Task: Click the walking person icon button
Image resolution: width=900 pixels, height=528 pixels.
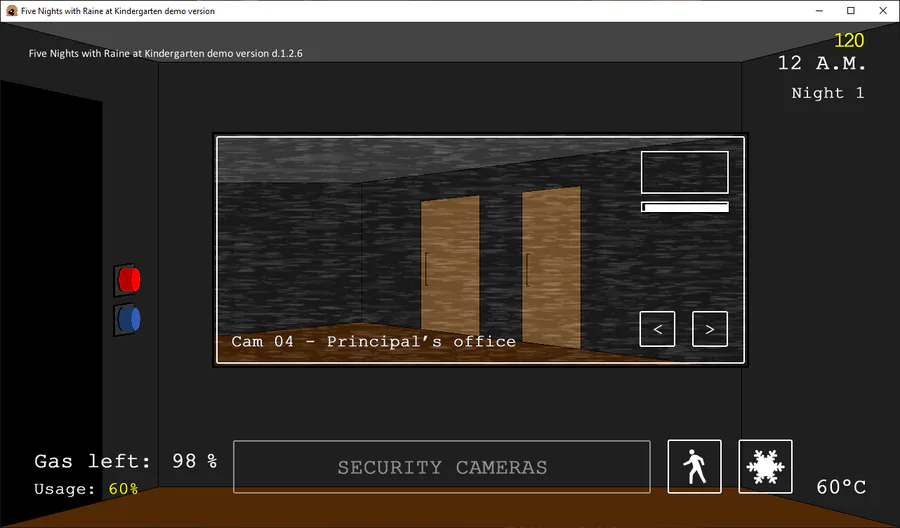Action: pos(694,466)
